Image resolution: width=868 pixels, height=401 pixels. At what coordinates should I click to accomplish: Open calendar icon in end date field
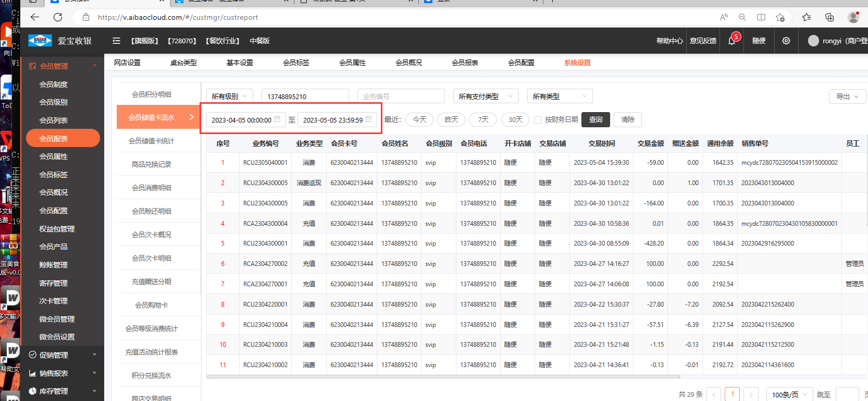click(369, 119)
